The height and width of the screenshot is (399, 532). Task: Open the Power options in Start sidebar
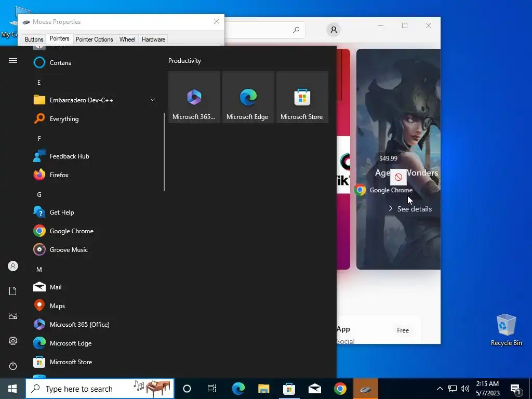pos(13,366)
